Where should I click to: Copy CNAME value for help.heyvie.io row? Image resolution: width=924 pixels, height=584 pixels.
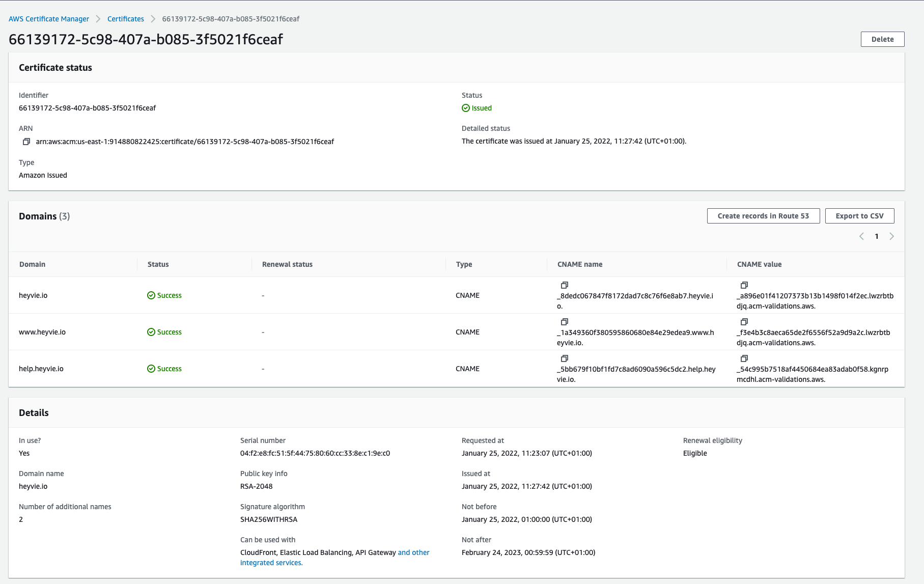tap(744, 358)
